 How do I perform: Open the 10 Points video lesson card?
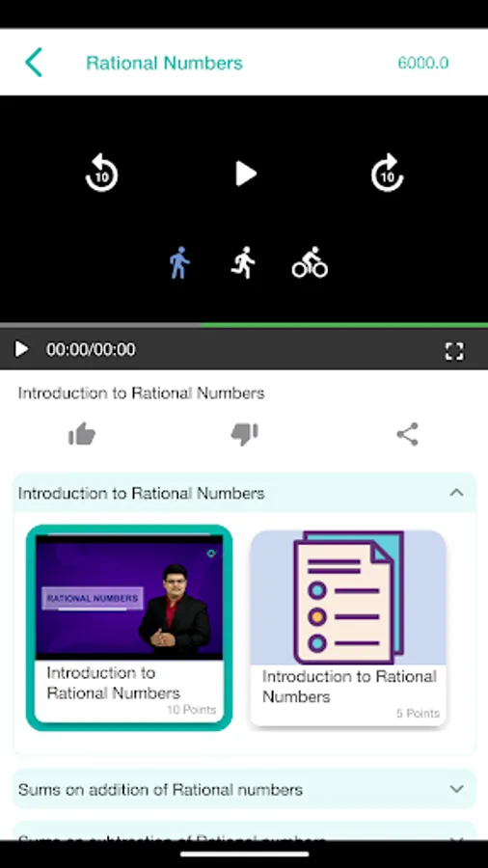coord(129,627)
